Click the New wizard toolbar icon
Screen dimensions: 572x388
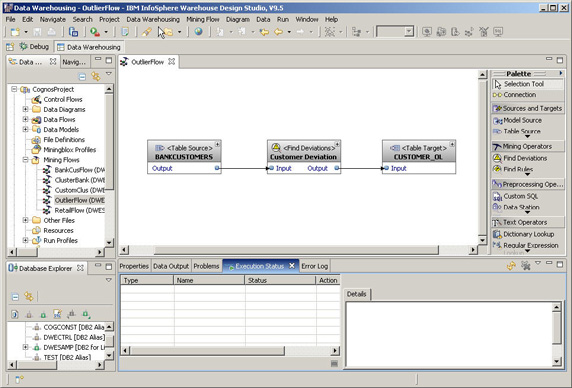click(x=15, y=32)
